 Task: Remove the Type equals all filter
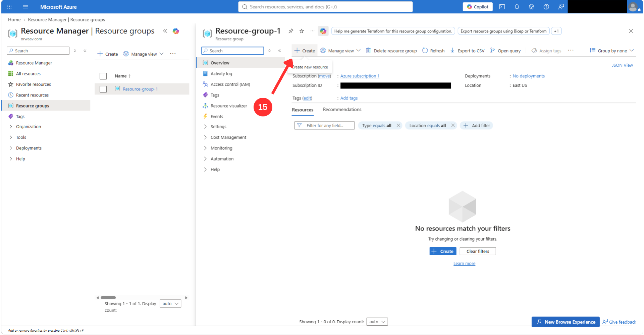[x=398, y=125]
